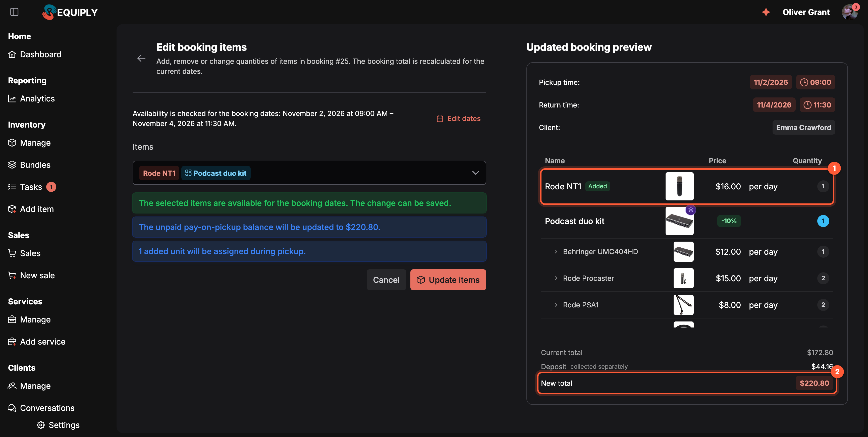Click the -10% discount badge
Screen dimensions: 868x437
pyautogui.click(x=729, y=221)
